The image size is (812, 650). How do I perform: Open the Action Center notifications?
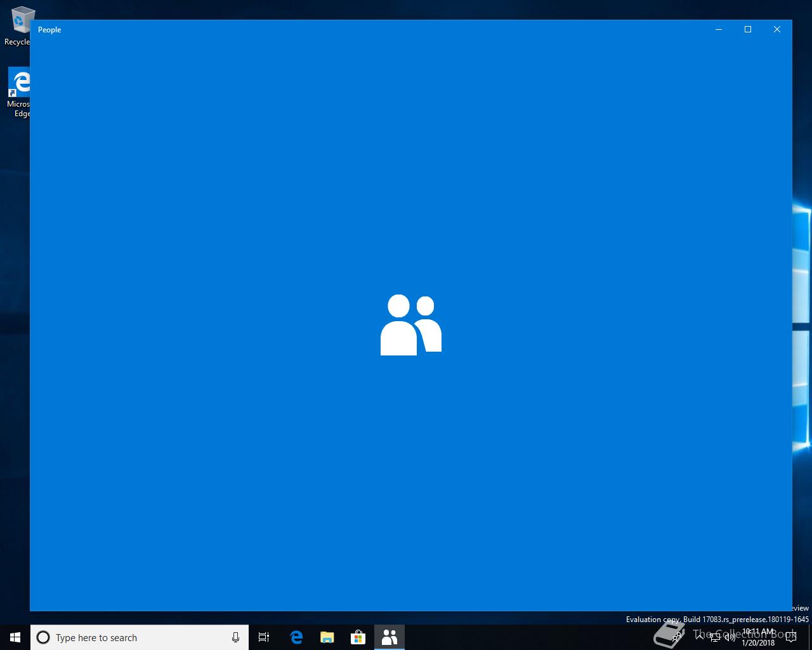[x=791, y=637]
